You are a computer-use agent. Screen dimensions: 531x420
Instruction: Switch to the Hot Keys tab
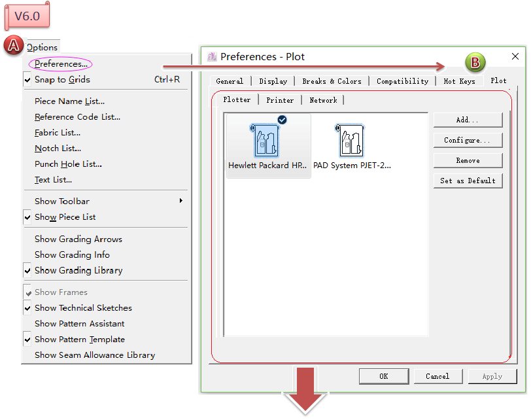click(x=459, y=81)
